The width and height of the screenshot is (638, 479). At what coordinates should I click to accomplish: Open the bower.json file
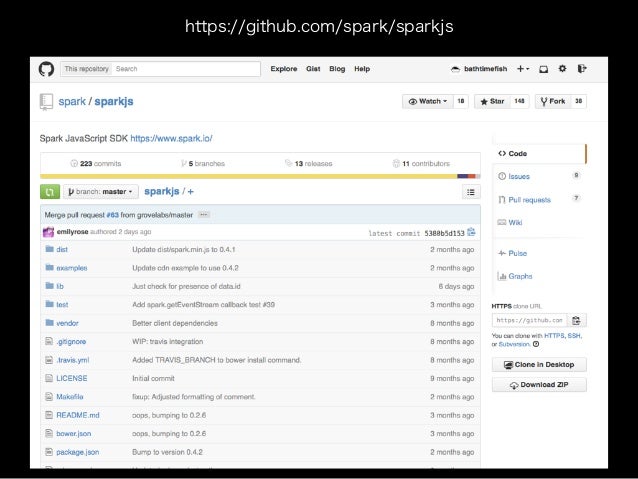click(x=74, y=434)
